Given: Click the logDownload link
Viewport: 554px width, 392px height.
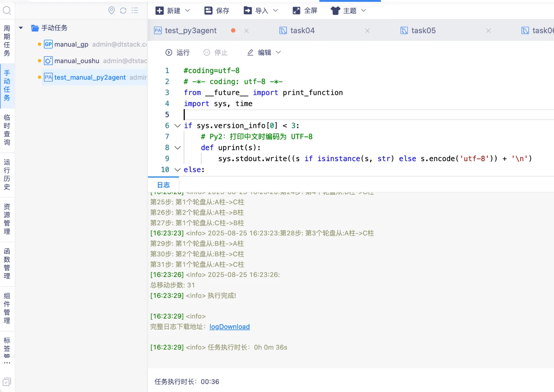Looking at the screenshot, I should click(230, 327).
